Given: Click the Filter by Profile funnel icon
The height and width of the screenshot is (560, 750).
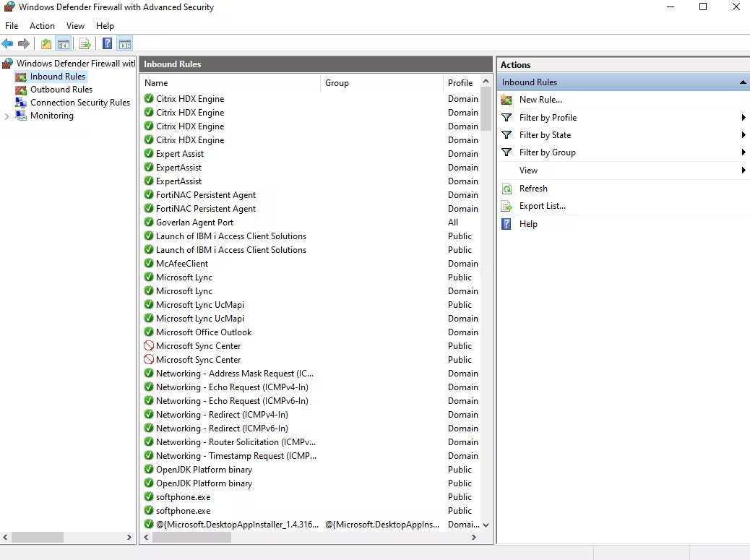Looking at the screenshot, I should [x=507, y=117].
